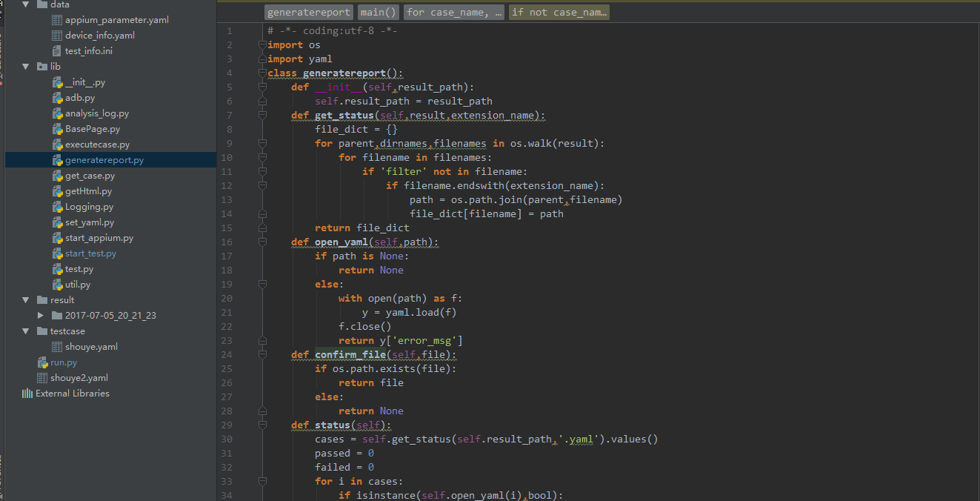This screenshot has height=501, width=980.
Task: Open generatereport.py in the project tree
Action: tap(104, 160)
